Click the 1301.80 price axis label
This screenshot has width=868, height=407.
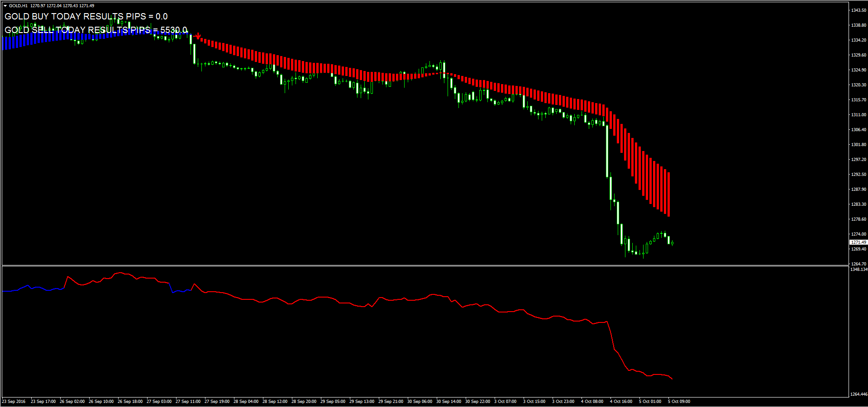[x=858, y=145]
